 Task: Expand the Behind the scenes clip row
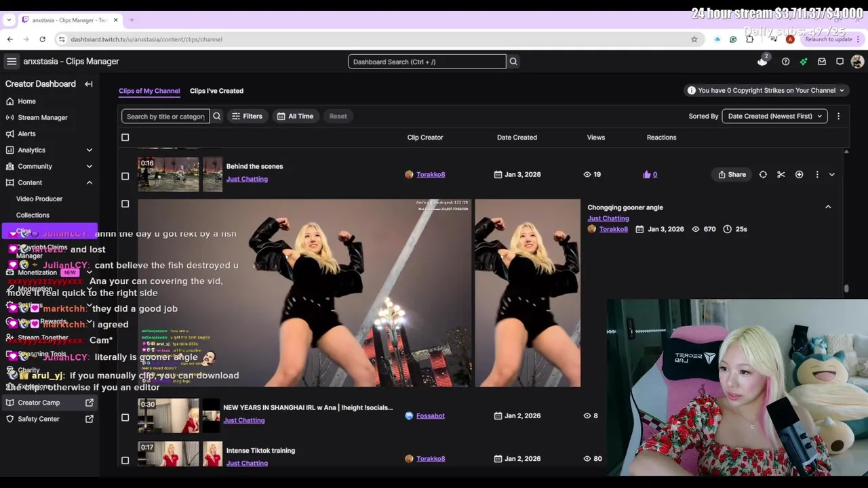832,175
